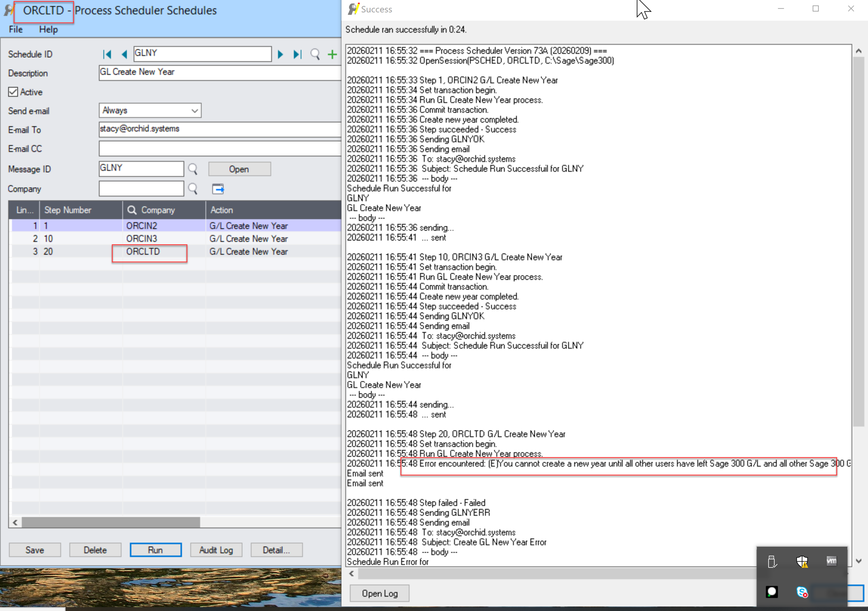
Task: Navigate to previous schedule record
Action: [x=124, y=54]
